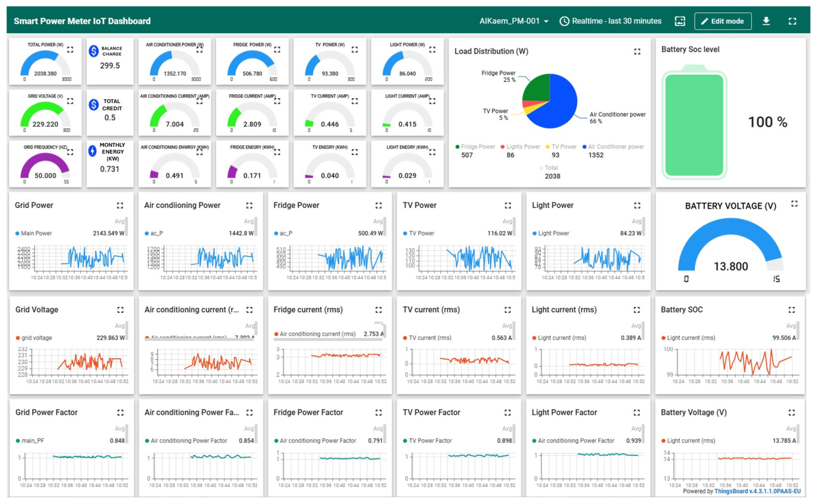Screen dimensions: 815x504
Task: Maximize the Grid Voltage chart widget
Action: [x=120, y=310]
